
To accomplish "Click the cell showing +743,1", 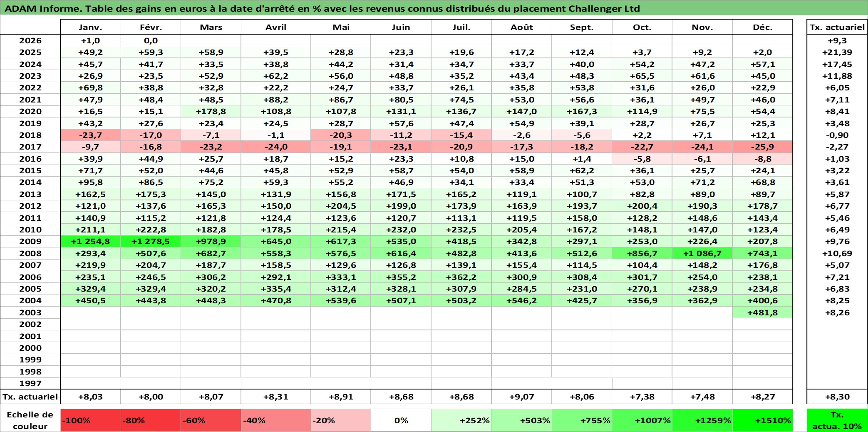I will tap(762, 253).
